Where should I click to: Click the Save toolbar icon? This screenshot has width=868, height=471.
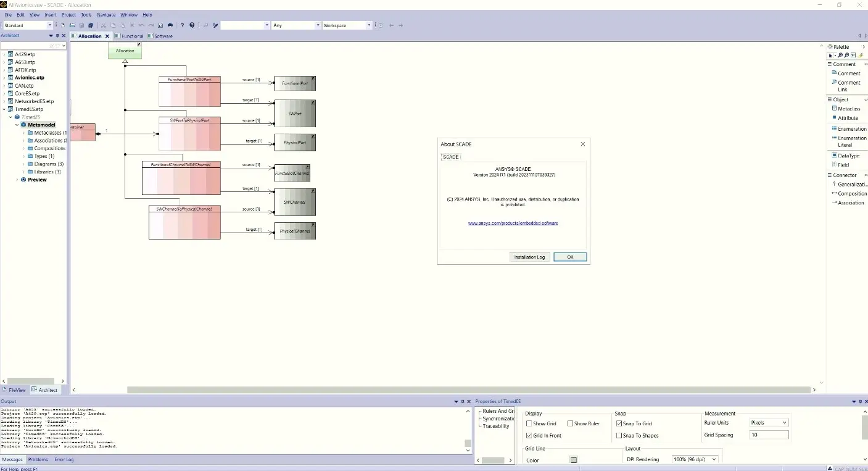click(81, 25)
